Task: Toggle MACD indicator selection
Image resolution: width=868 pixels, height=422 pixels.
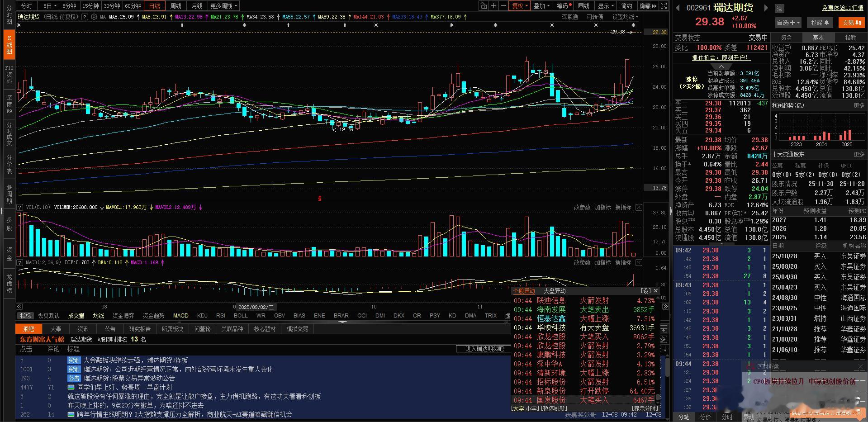Action: pos(180,316)
